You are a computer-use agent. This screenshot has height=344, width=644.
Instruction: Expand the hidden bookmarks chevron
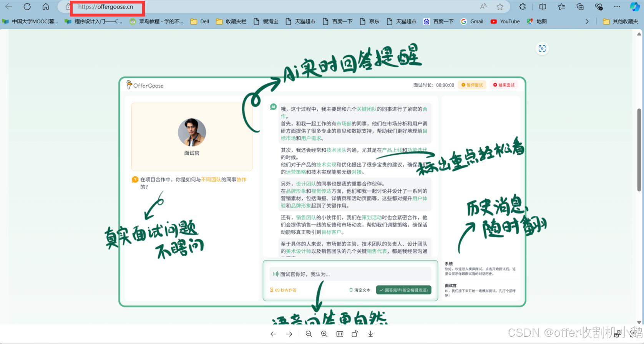click(587, 21)
